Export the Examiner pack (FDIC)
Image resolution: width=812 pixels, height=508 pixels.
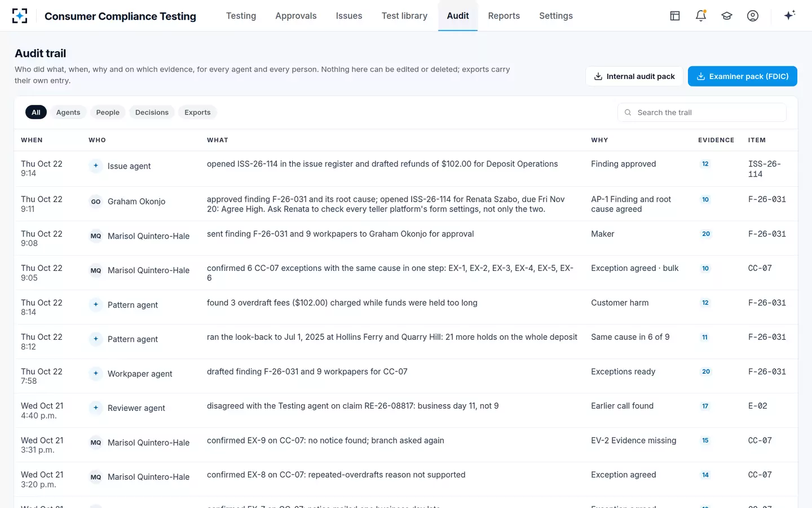click(743, 76)
